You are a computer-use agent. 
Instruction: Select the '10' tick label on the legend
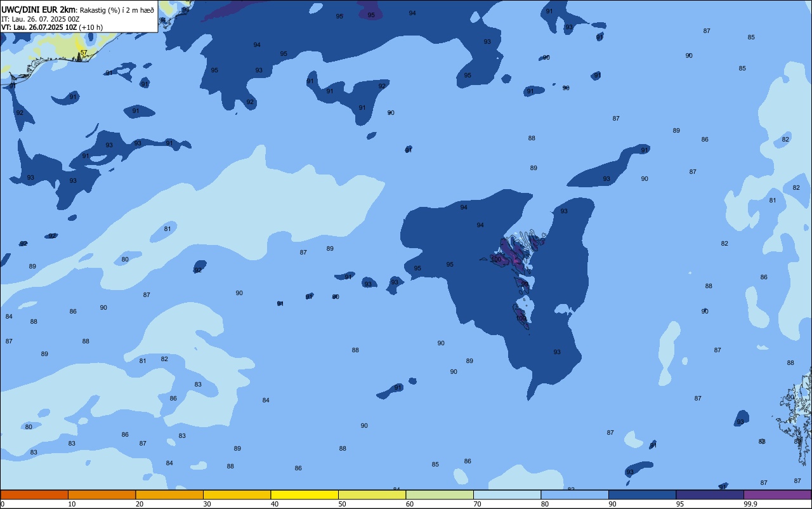point(72,504)
